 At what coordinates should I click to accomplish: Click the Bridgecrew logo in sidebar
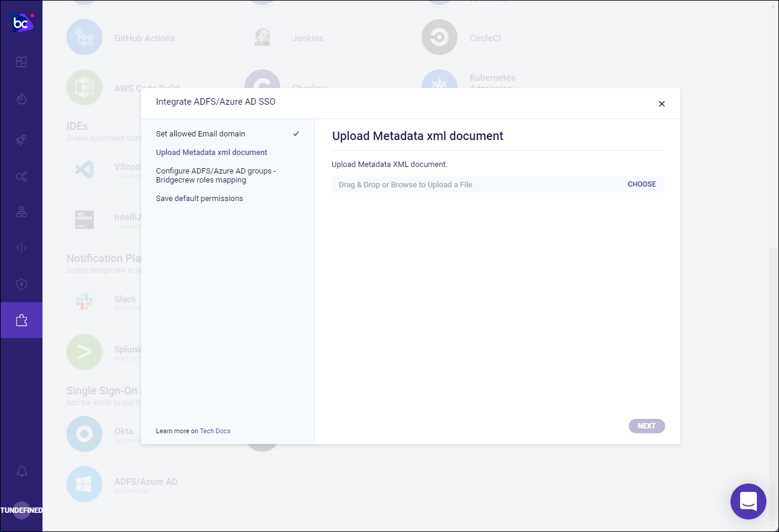(x=22, y=23)
